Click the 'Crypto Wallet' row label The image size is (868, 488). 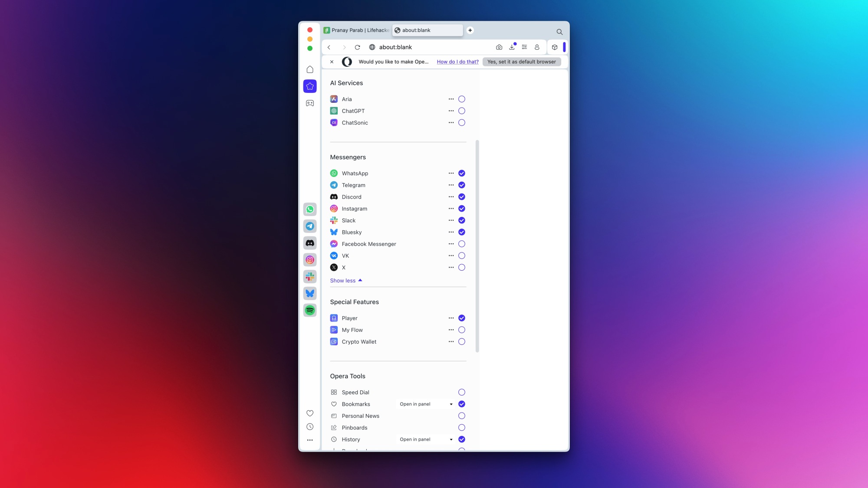pyautogui.click(x=359, y=342)
